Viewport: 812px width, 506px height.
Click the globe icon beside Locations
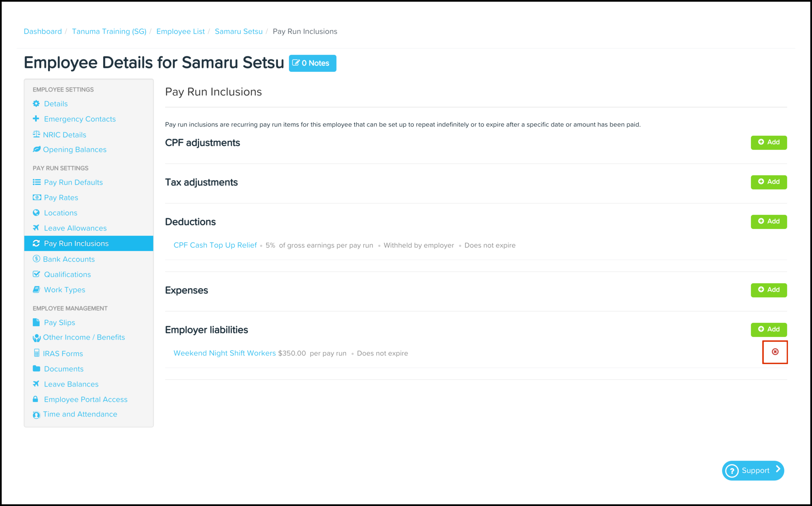(36, 213)
